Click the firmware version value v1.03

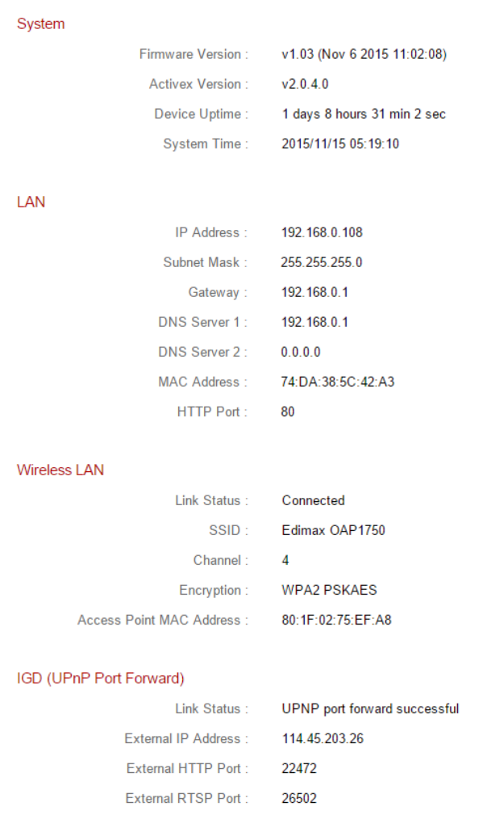pyautogui.click(x=364, y=55)
